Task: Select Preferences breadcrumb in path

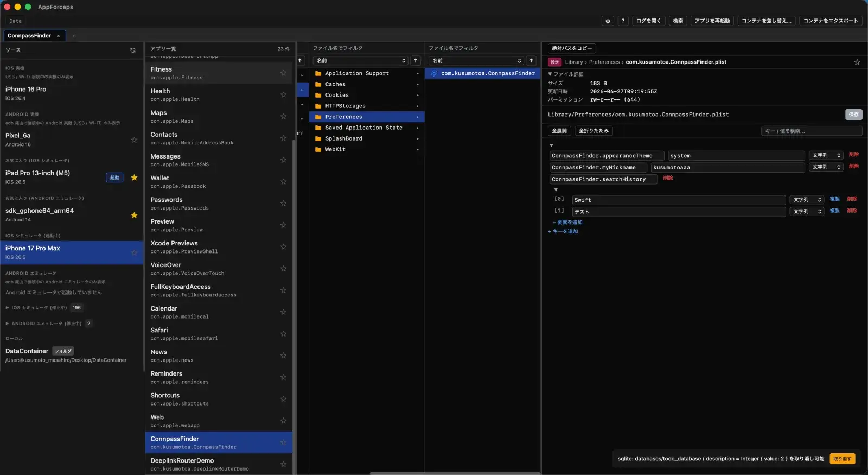Action: tap(604, 62)
